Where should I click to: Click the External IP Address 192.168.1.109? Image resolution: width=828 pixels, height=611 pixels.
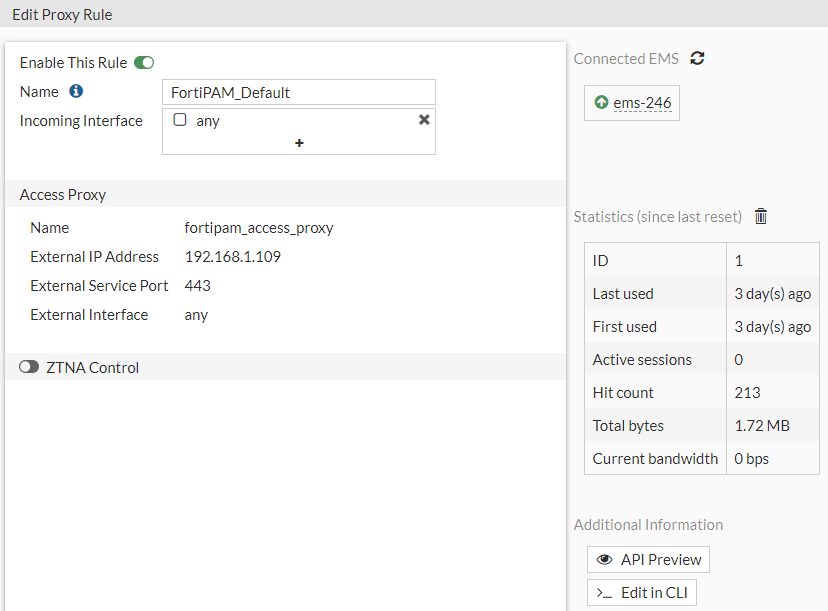[233, 256]
